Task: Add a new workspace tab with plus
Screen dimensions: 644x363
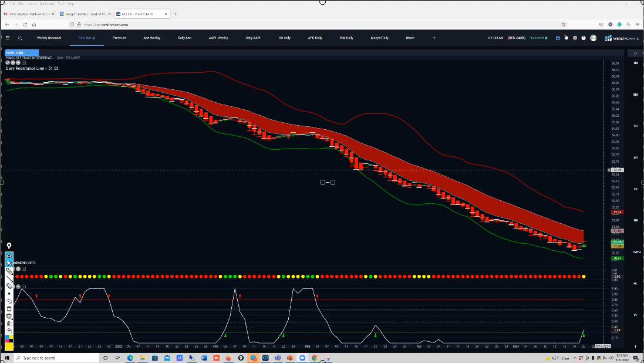Action: [x=434, y=38]
